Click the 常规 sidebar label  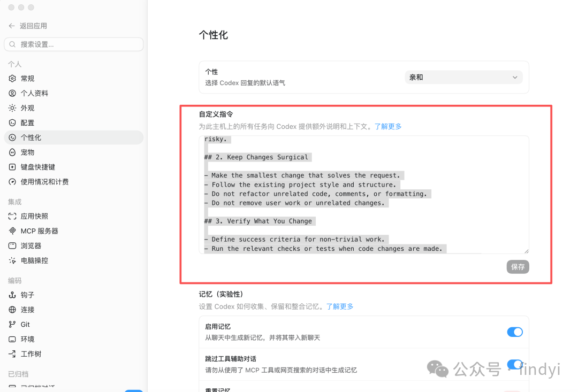coord(28,79)
